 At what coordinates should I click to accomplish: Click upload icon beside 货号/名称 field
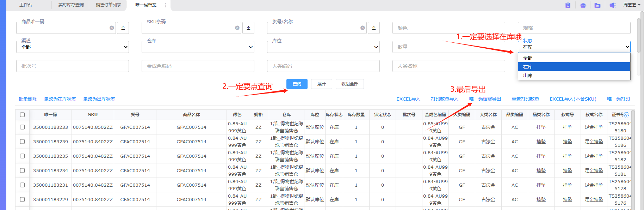(374, 28)
